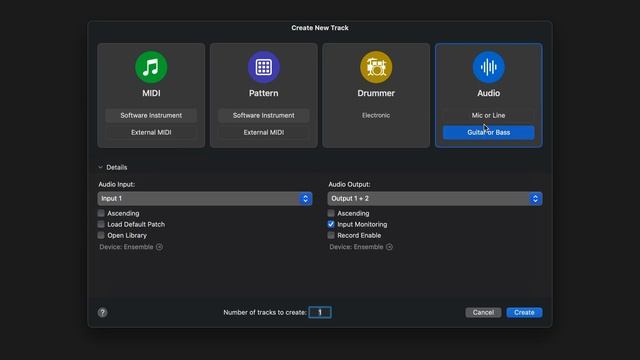Choose Software Instrument under Pattern
The width and height of the screenshot is (640, 360).
(x=264, y=116)
